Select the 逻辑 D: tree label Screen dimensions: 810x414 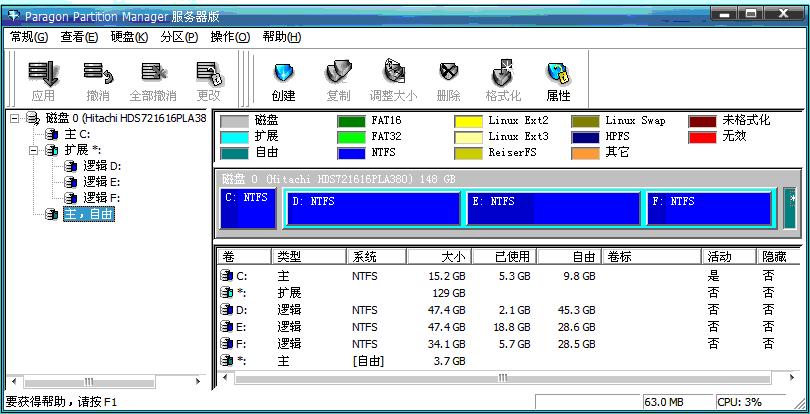[x=102, y=166]
